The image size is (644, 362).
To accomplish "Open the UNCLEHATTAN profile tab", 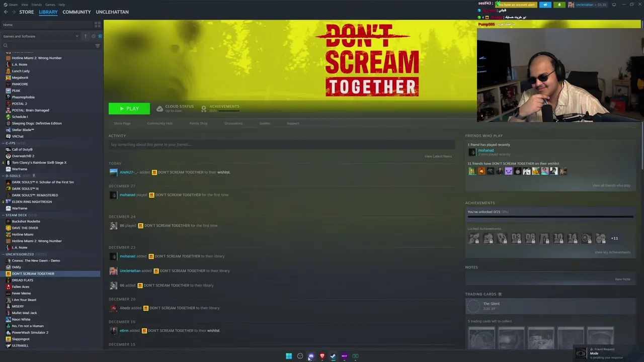I will click(112, 12).
